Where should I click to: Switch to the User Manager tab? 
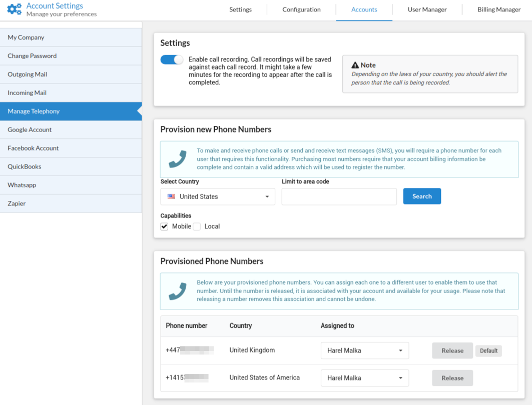(427, 9)
